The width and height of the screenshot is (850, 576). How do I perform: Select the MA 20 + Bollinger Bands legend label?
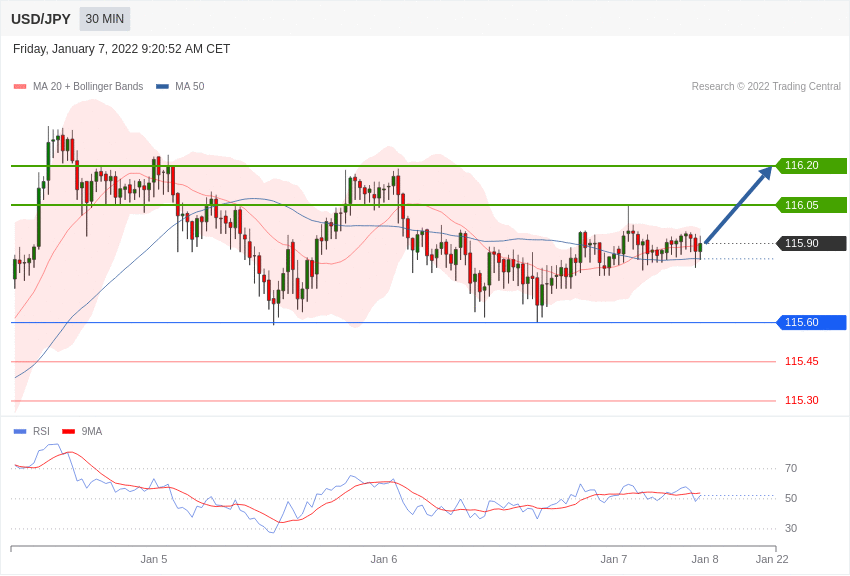pyautogui.click(x=88, y=87)
